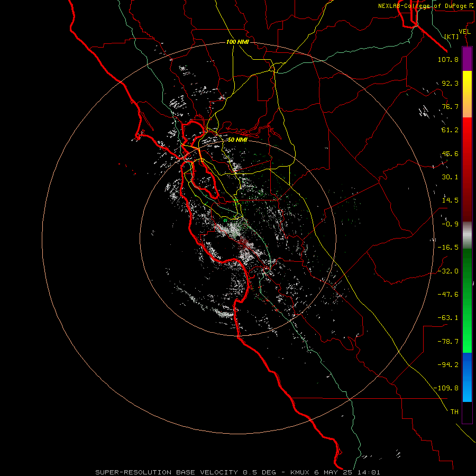
Task: Click the -16.5 velocity scale value
Action: (x=448, y=248)
